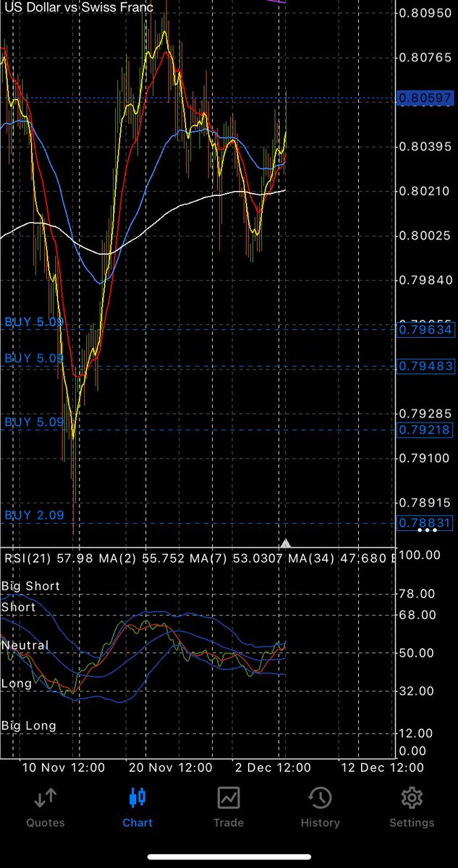Screen dimensions: 458x868
Task: Tap the RSI scale value 68.00
Action: tap(416, 615)
